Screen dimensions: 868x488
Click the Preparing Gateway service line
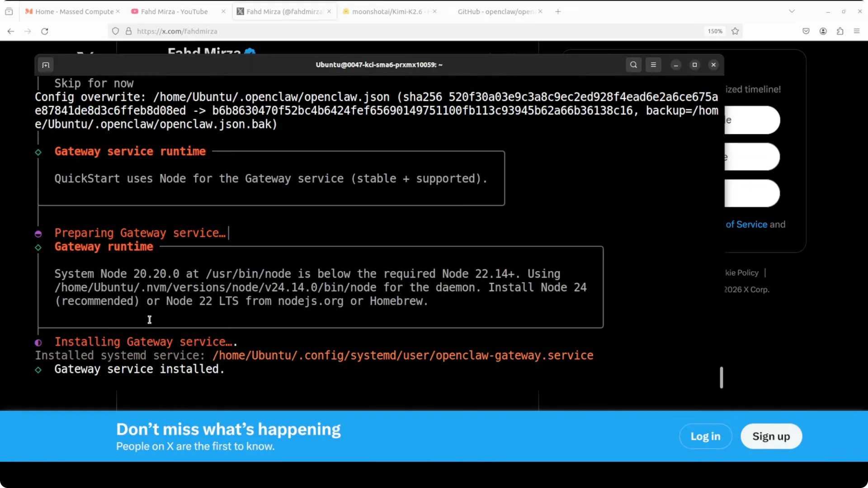click(x=140, y=233)
